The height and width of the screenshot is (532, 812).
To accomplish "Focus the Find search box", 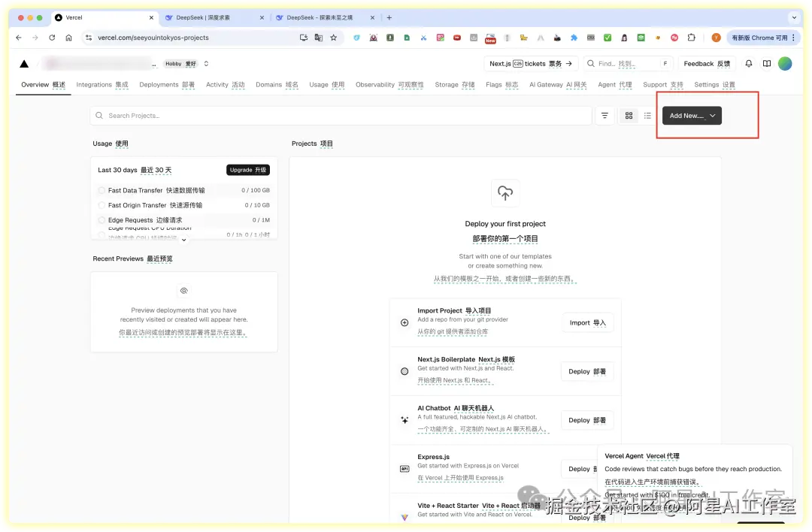I will (628, 64).
